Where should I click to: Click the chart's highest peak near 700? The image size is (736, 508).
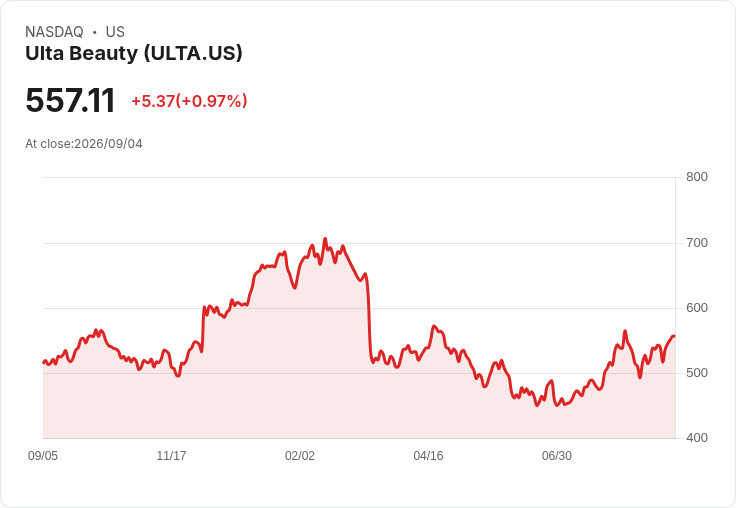325,239
